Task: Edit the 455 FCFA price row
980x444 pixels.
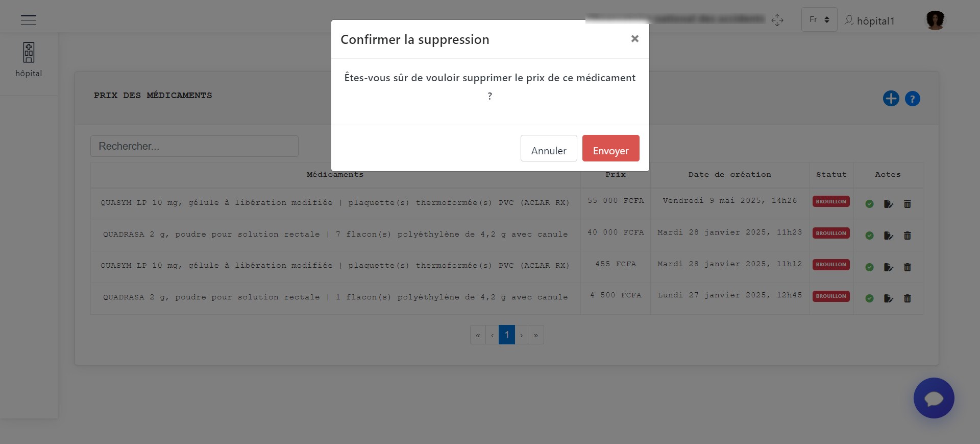Action: click(x=889, y=267)
